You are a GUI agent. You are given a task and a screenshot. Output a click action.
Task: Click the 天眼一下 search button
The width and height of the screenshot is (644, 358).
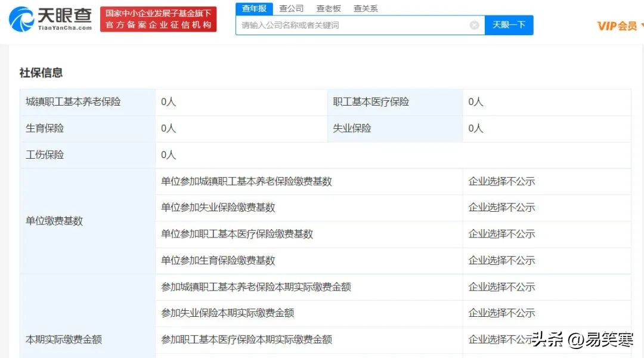[509, 25]
